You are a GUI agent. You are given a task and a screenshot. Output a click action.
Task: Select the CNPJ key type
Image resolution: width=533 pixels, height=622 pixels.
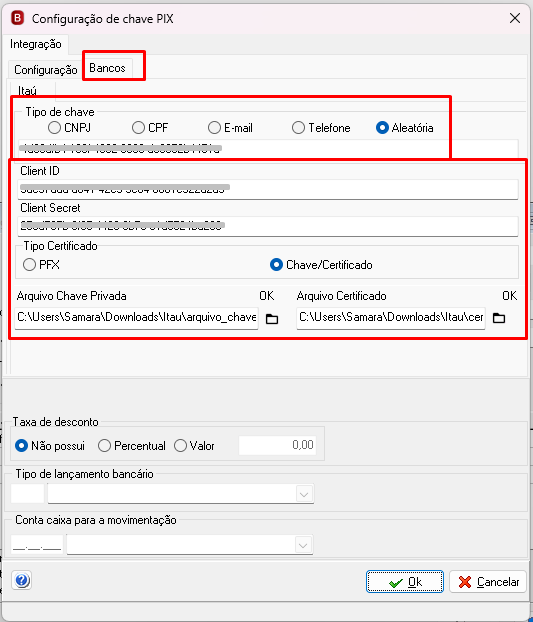(x=69, y=128)
